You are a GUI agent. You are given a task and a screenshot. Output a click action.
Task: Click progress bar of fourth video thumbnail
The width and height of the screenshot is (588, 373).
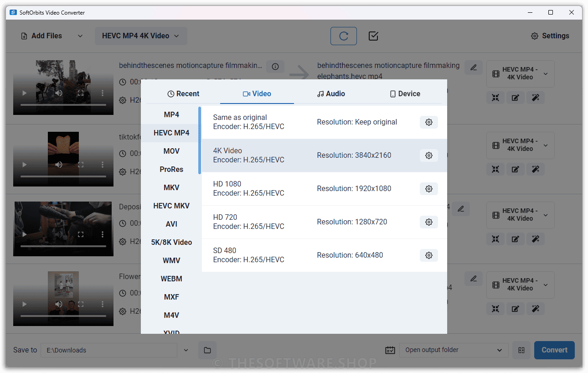click(x=63, y=316)
